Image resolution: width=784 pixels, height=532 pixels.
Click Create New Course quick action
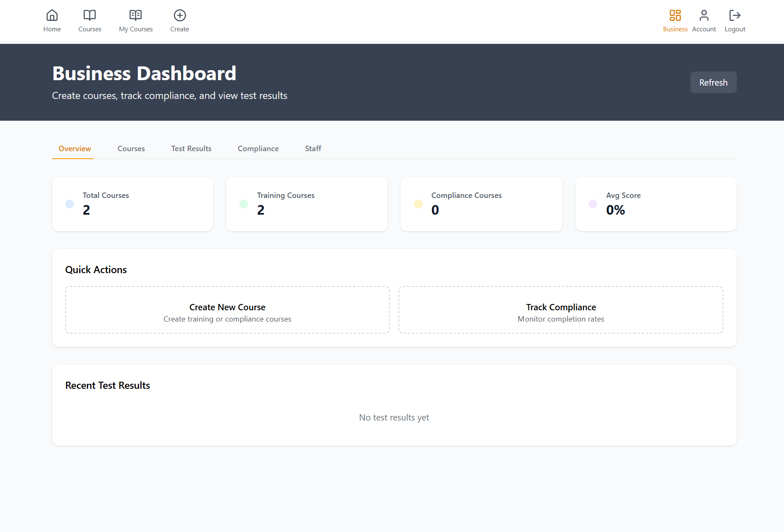(x=227, y=310)
